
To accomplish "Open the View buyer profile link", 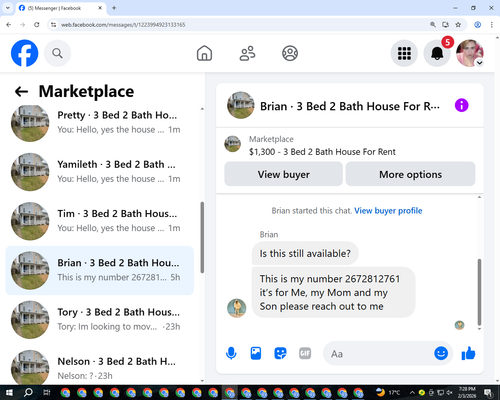I will pos(388,211).
